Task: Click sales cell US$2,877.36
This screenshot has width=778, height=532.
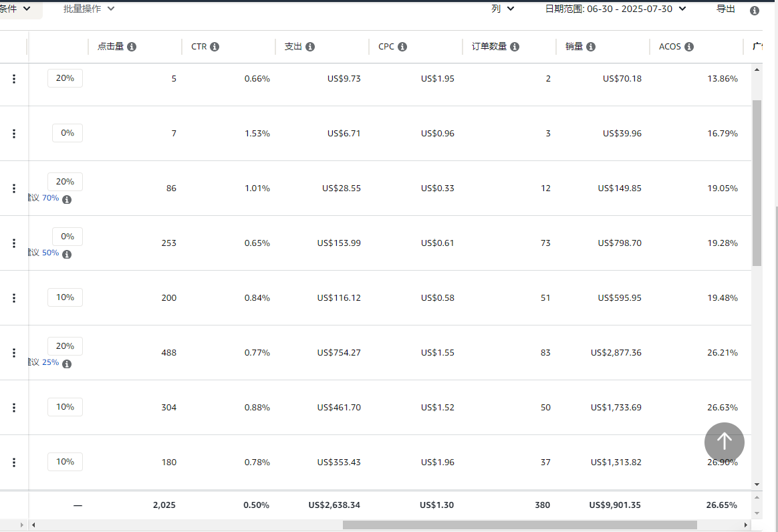Action: [616, 353]
